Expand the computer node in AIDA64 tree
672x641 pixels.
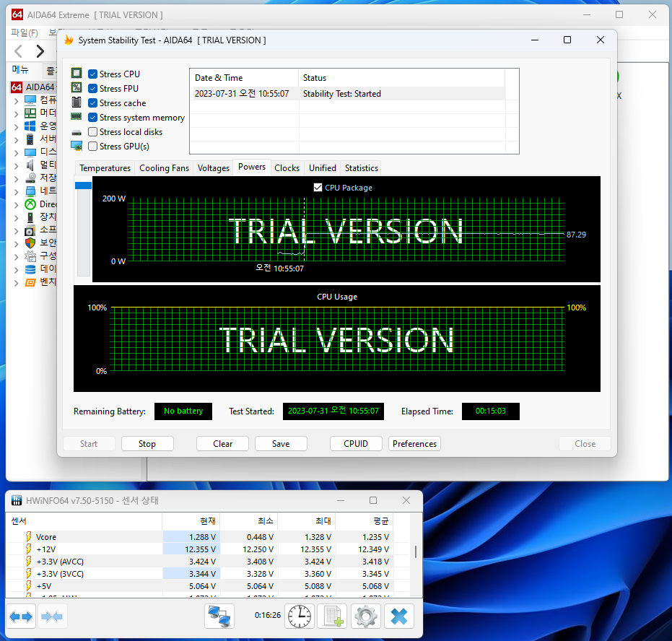tap(16, 100)
